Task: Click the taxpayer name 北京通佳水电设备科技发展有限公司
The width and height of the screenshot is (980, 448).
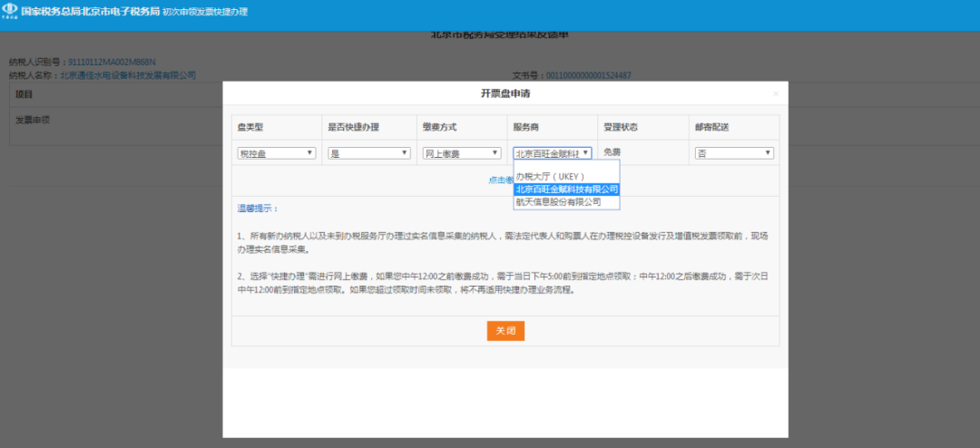Action: [128, 75]
